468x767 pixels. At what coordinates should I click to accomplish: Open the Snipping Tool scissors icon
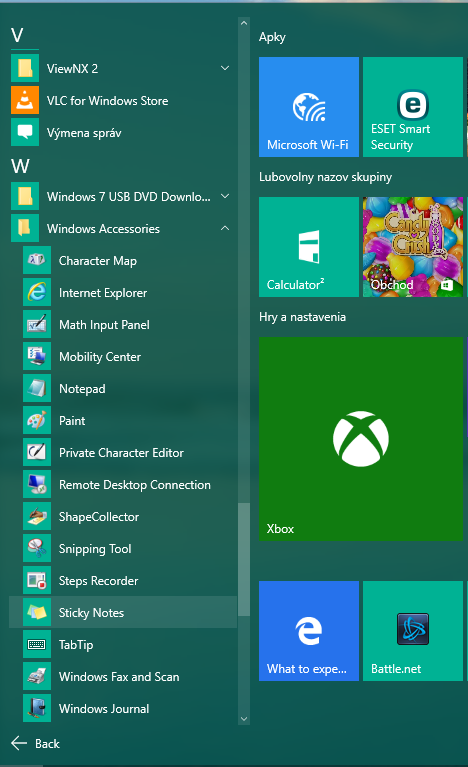37,549
